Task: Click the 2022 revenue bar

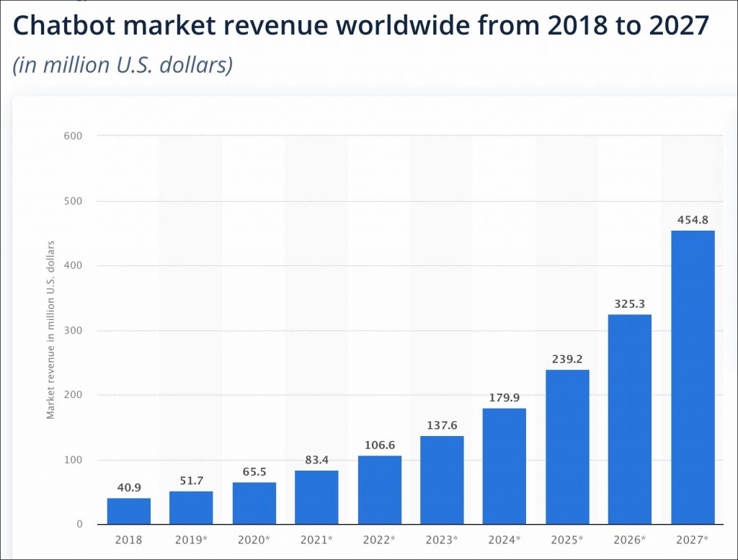Action: click(x=379, y=490)
